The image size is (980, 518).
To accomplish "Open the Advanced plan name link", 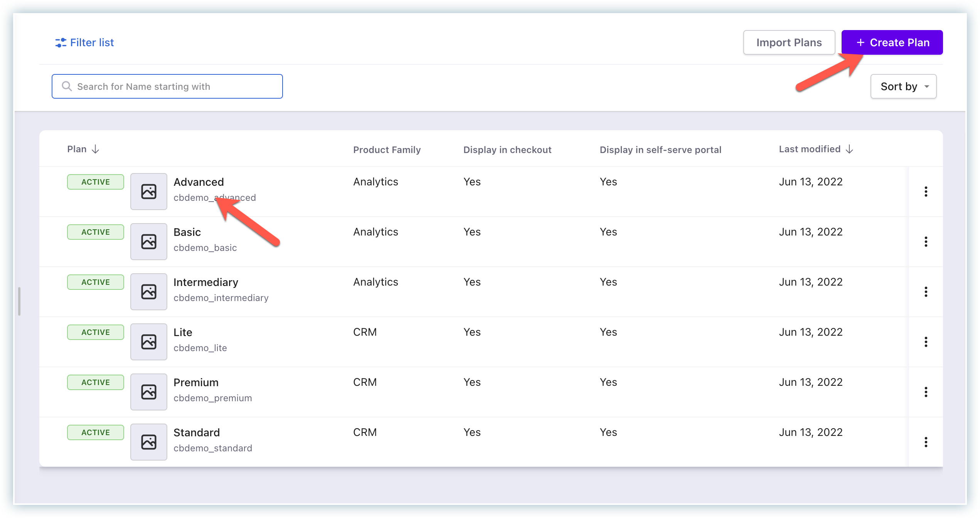I will [199, 182].
